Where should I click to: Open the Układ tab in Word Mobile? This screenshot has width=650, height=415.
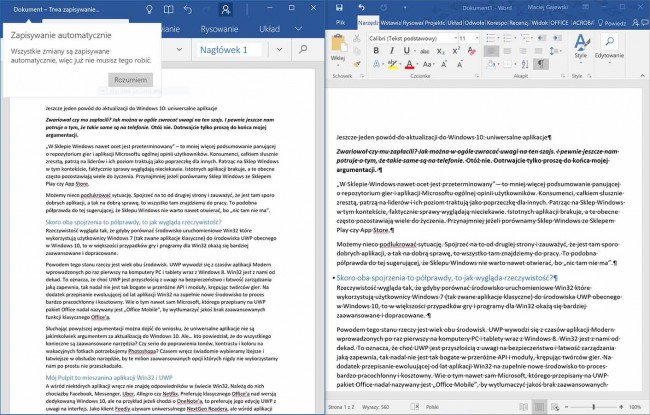(x=269, y=29)
